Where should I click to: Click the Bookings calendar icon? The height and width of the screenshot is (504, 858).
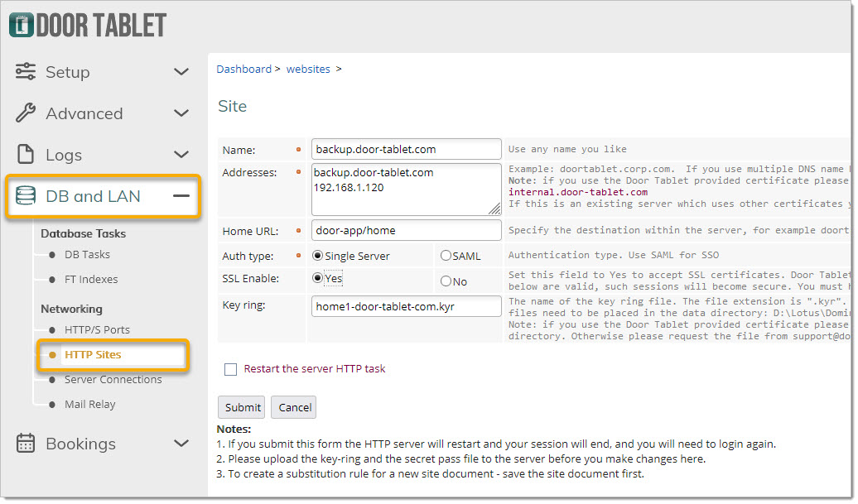coord(26,444)
